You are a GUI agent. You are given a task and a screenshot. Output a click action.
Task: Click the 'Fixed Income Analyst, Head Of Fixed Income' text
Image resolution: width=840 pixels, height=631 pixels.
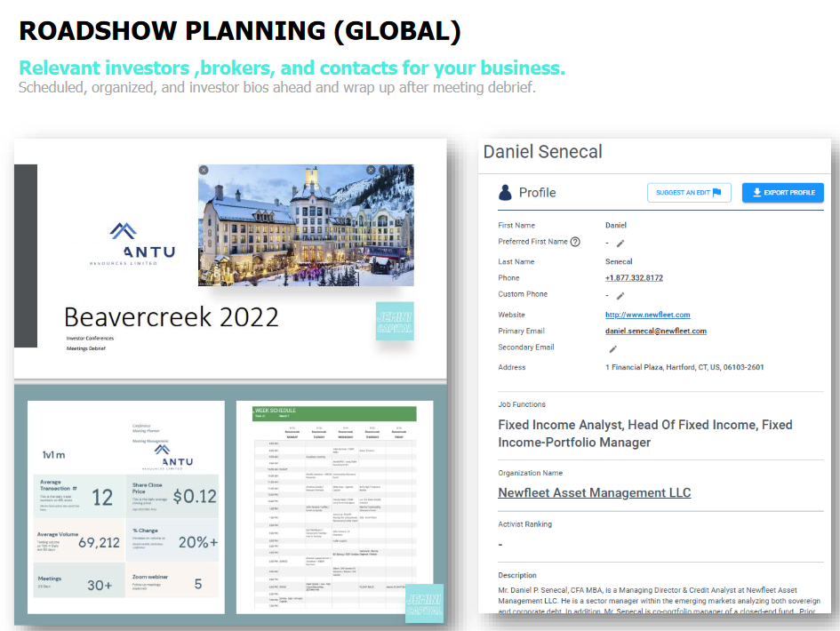pos(645,434)
